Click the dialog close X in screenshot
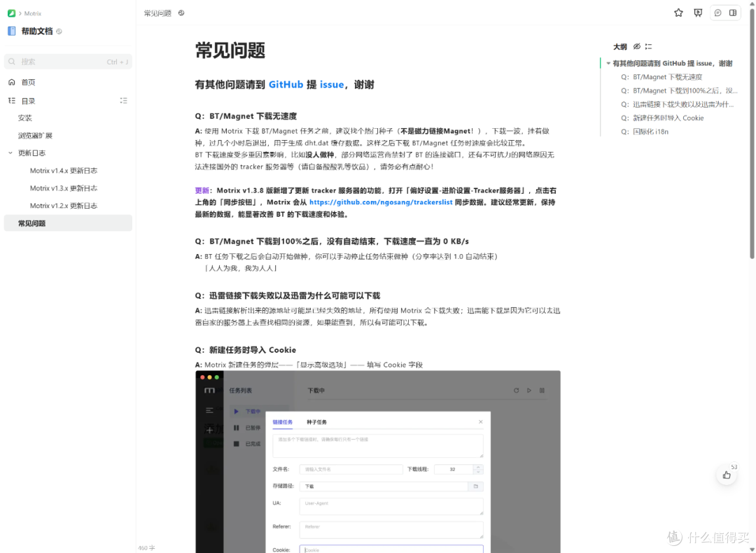Screen dimensions: 756x553 coord(481,422)
